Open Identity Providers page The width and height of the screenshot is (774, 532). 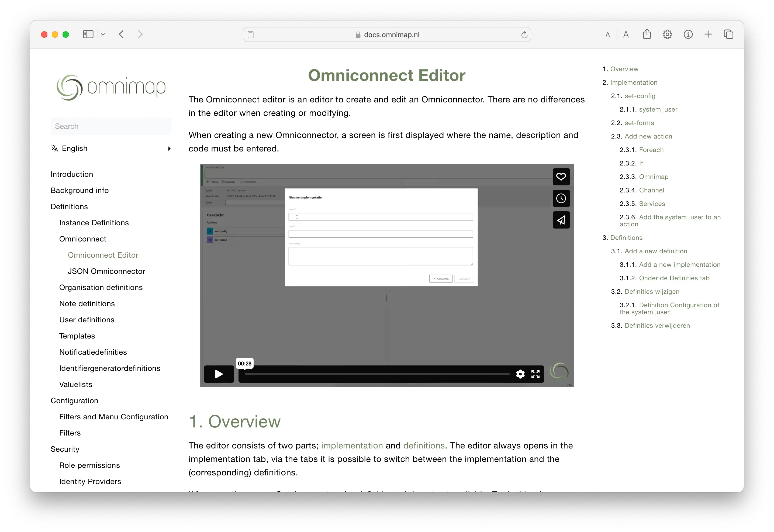(x=90, y=481)
